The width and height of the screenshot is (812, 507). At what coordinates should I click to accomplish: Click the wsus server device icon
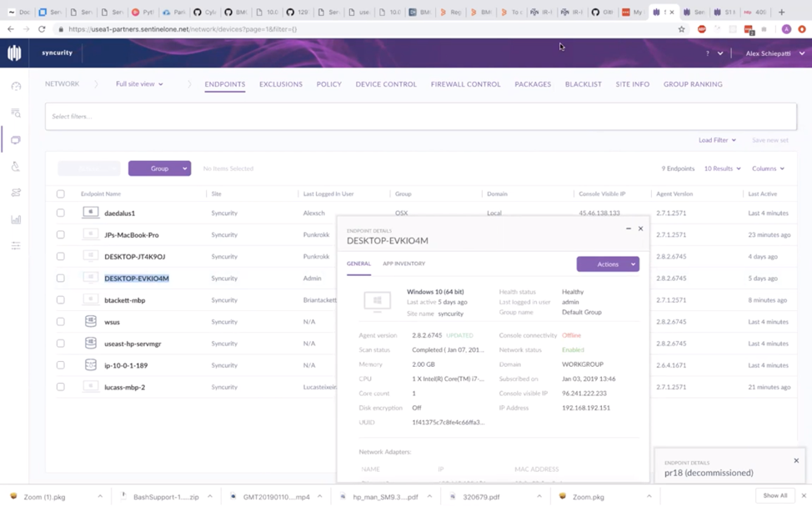coord(91,322)
